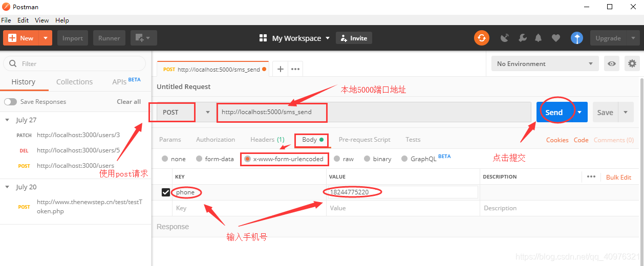
Task: Open the Authorization tab
Action: coord(216,139)
